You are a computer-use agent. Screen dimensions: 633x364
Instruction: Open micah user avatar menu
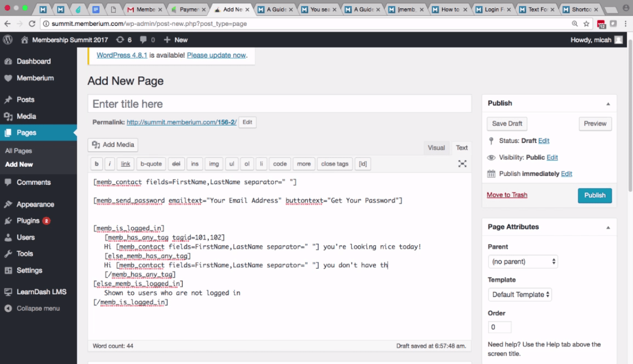pyautogui.click(x=619, y=40)
